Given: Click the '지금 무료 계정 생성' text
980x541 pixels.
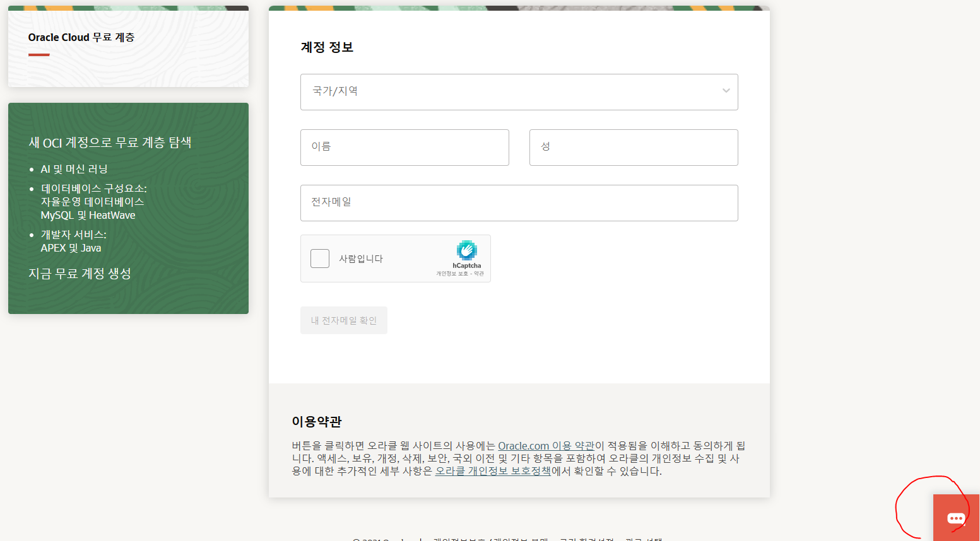Looking at the screenshot, I should point(80,274).
